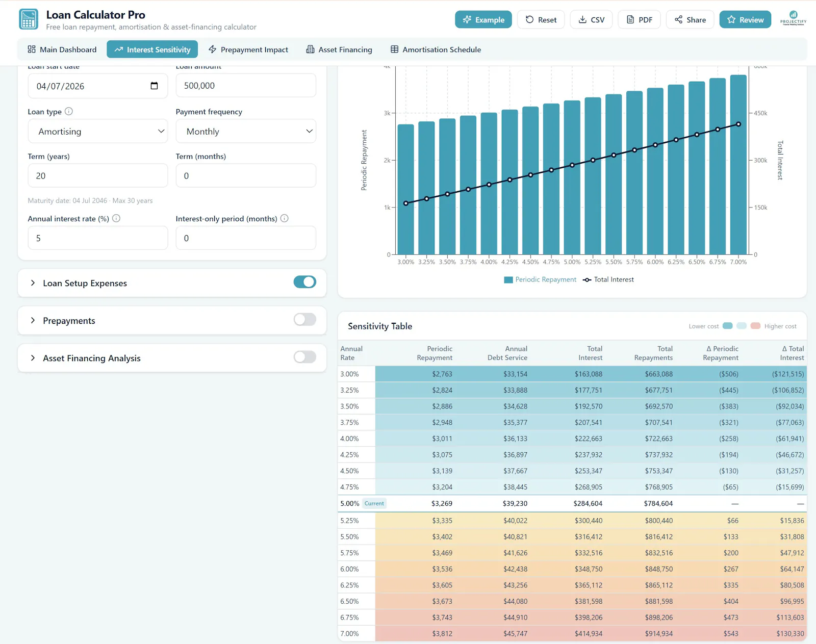Click the $130,330 delta total interest cell
The width and height of the screenshot is (816, 644).
tap(790, 633)
